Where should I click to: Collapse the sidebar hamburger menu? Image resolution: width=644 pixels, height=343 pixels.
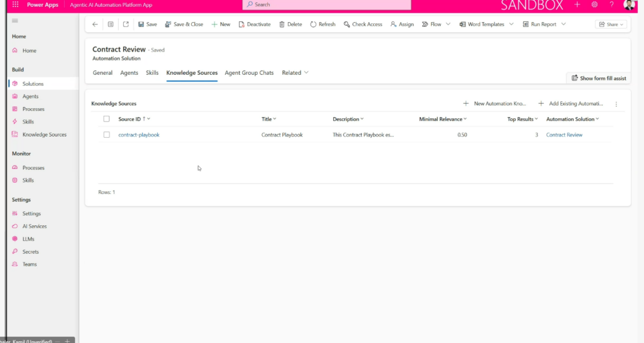tap(15, 21)
